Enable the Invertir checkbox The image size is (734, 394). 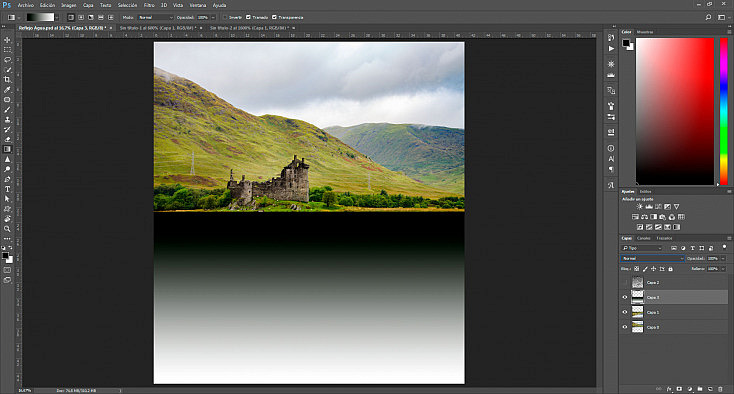225,17
